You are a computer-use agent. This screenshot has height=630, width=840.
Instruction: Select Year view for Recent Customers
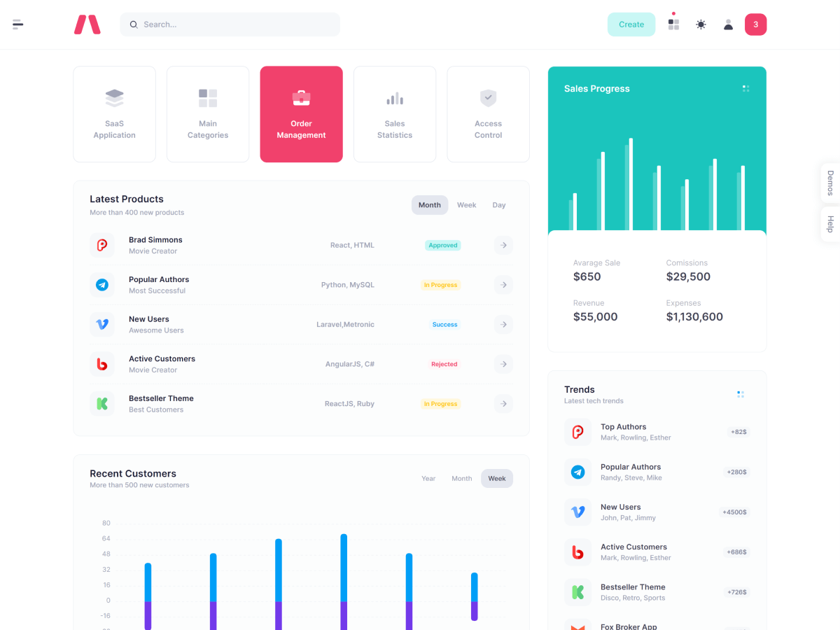pyautogui.click(x=428, y=478)
